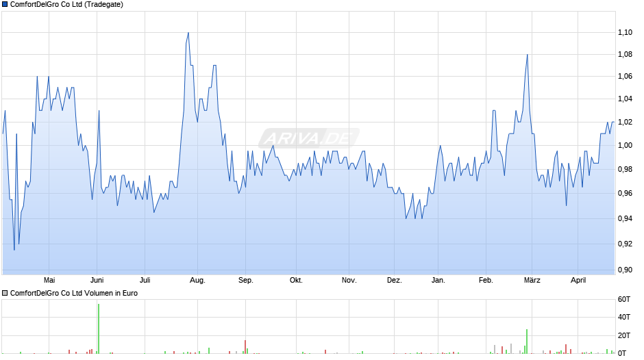Click the 'Dez.' month axis label
This screenshot has height=360, width=644.
(x=395, y=281)
